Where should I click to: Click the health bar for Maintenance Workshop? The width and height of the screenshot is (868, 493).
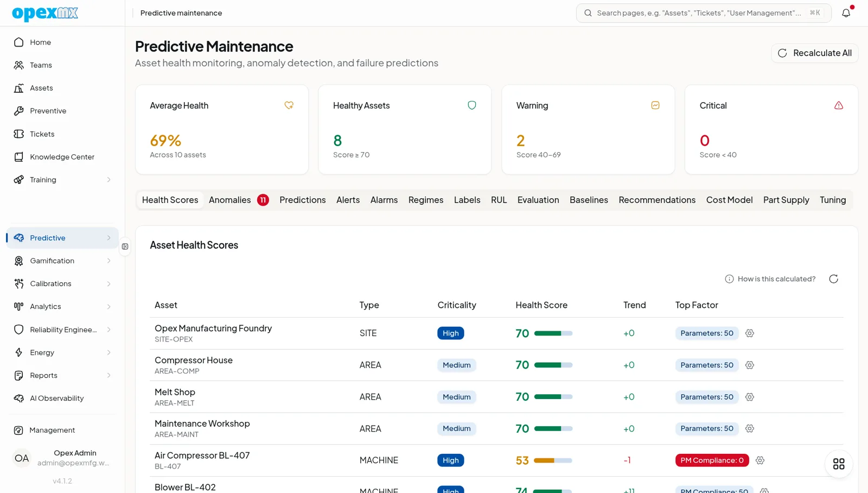(553, 429)
